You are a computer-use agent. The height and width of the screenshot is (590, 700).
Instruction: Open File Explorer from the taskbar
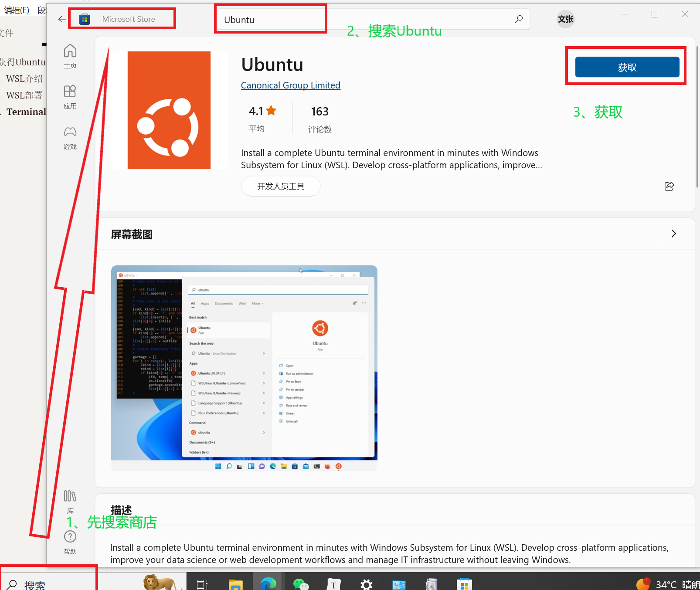point(236,584)
